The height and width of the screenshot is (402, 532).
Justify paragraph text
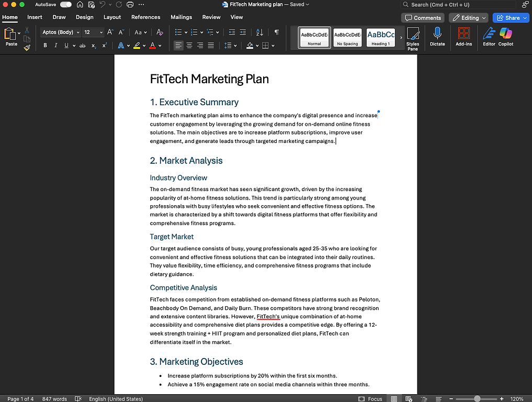pos(211,45)
